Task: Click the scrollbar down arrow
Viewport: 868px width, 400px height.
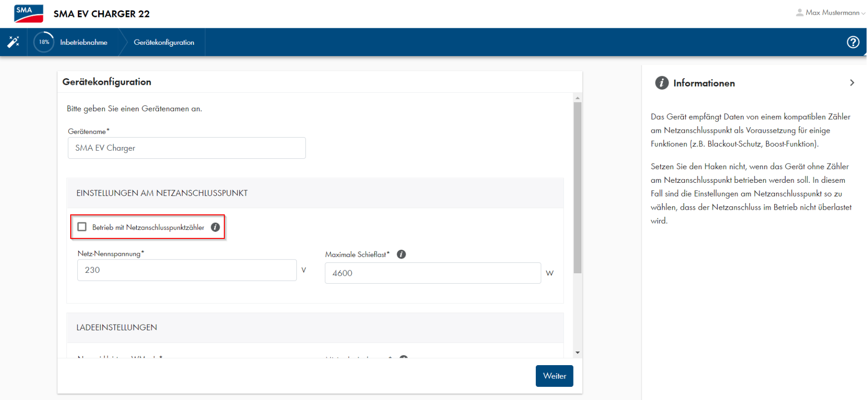Action: click(x=577, y=352)
